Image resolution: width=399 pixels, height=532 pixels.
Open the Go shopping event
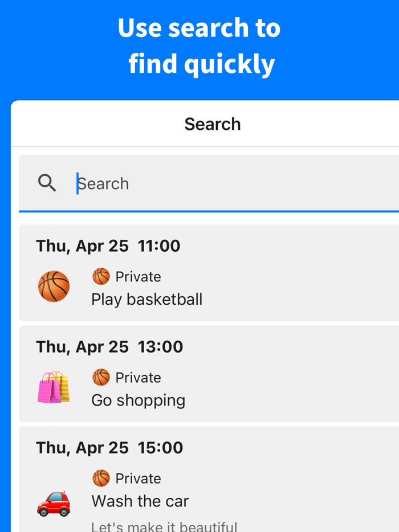[x=139, y=400]
